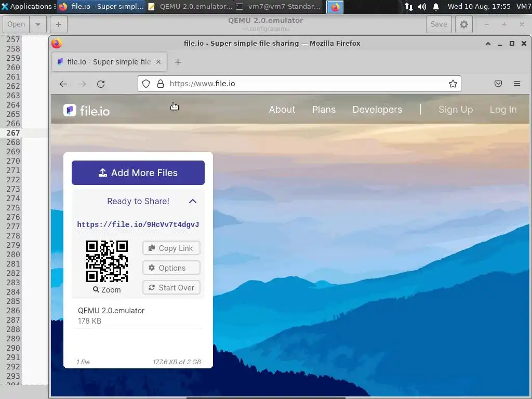Image resolution: width=532 pixels, height=399 pixels.
Task: Click the date and time clock
Action: tap(478, 6)
